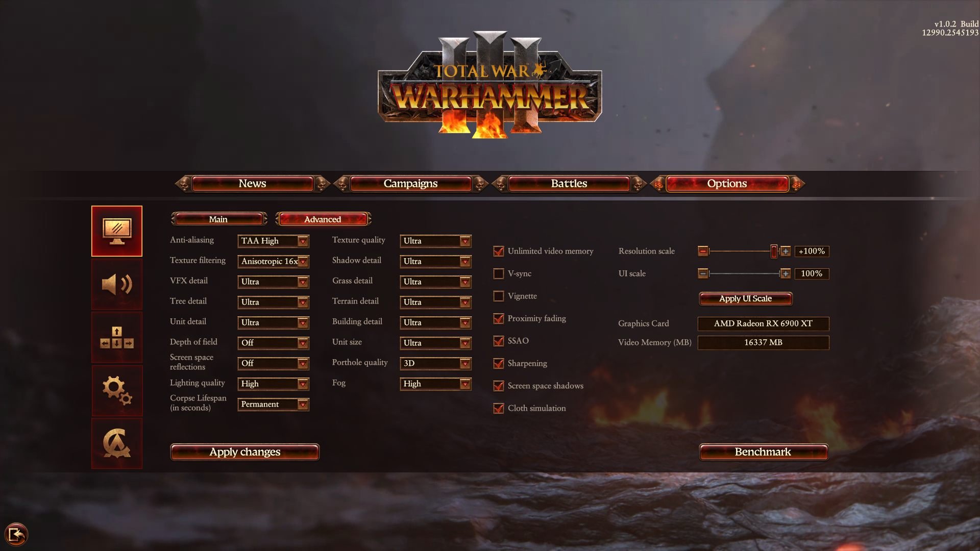Open the controls settings arrow keys icon
This screenshot has height=551, width=980.
tap(117, 337)
